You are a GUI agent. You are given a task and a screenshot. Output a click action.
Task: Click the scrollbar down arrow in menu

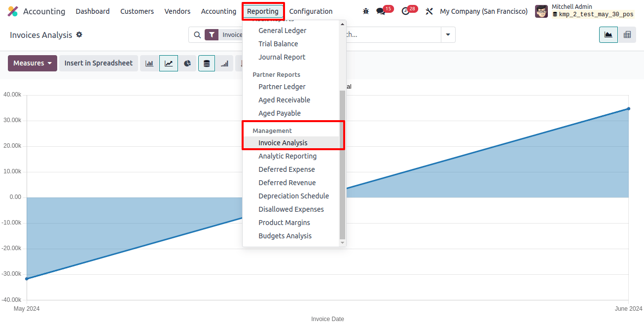tap(343, 242)
